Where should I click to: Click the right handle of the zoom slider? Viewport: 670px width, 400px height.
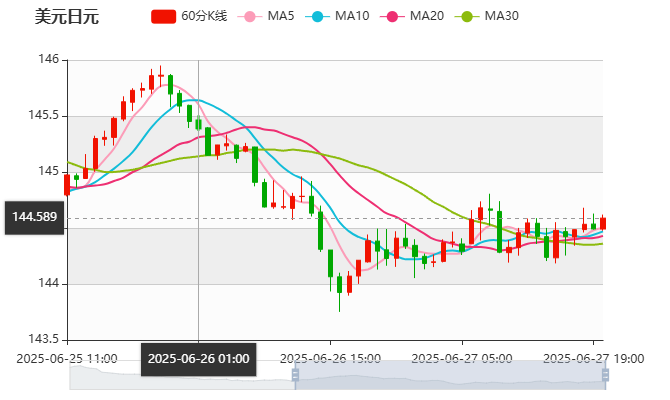605,375
